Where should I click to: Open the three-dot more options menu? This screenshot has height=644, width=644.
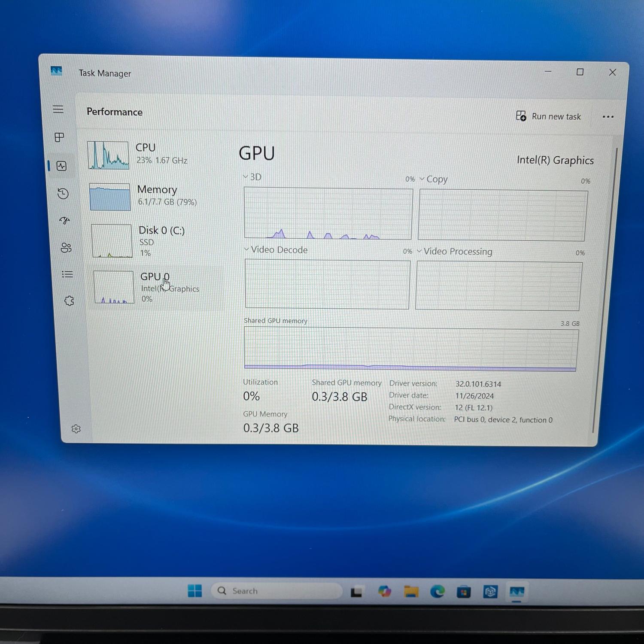point(608,117)
